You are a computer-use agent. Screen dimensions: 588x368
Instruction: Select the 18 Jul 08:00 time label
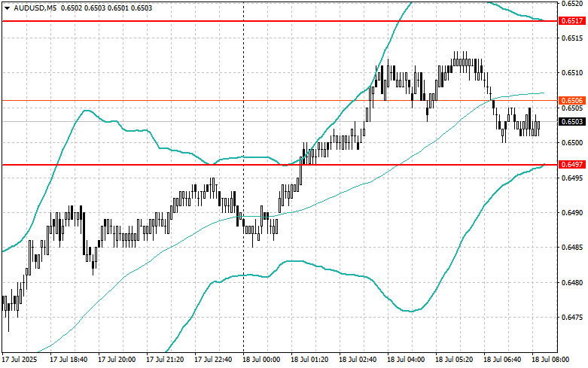coord(550,360)
